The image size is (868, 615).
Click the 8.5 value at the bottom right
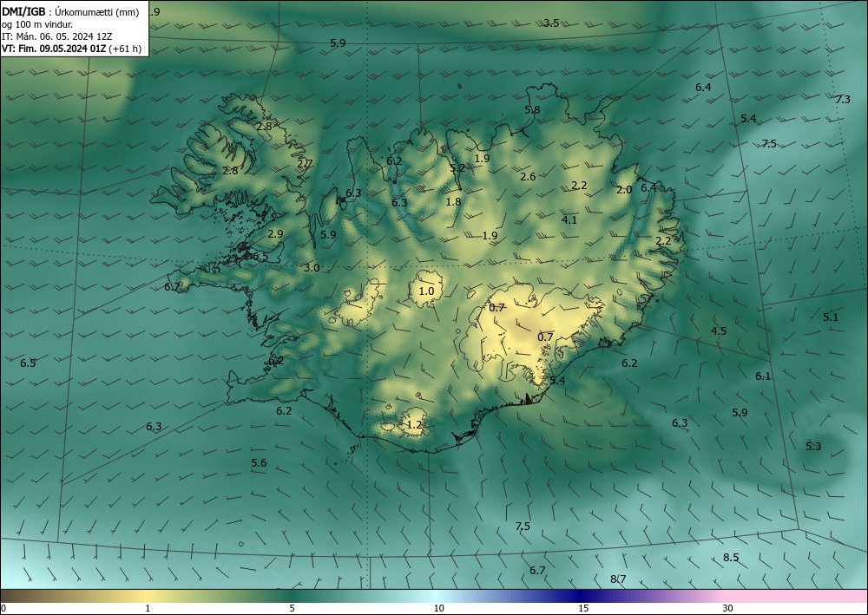[x=731, y=558]
